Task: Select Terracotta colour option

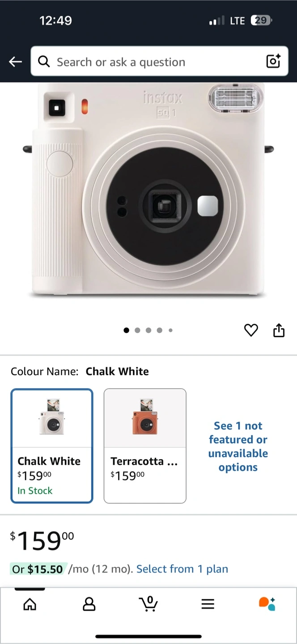Action: click(145, 446)
